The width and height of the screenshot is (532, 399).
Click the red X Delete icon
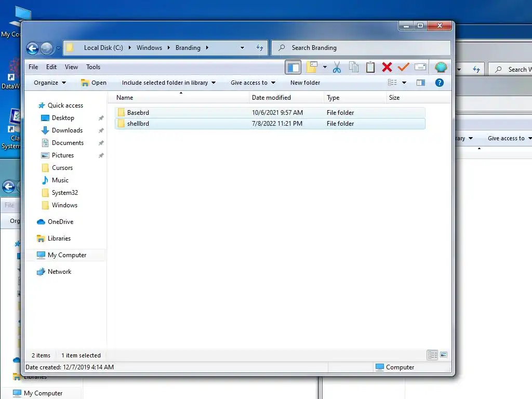click(387, 67)
